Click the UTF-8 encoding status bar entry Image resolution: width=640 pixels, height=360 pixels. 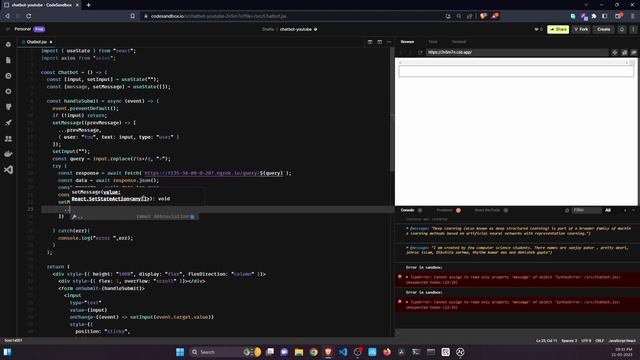pos(586,340)
